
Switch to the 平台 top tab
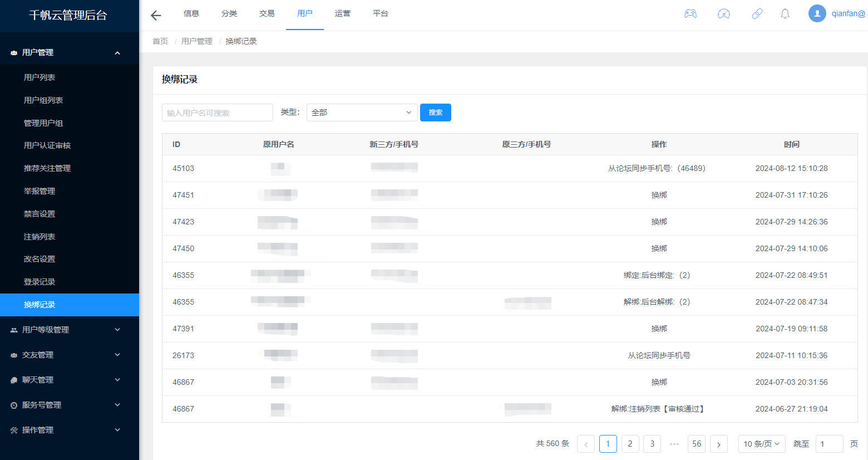(x=381, y=13)
